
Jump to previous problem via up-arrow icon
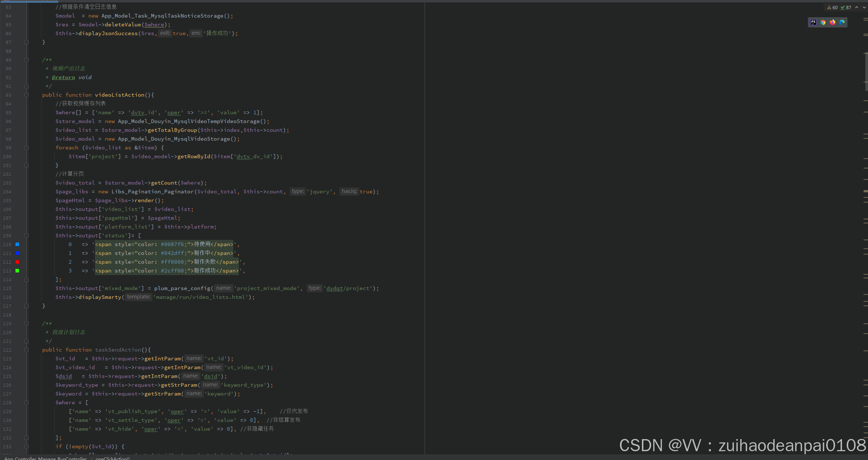857,7
